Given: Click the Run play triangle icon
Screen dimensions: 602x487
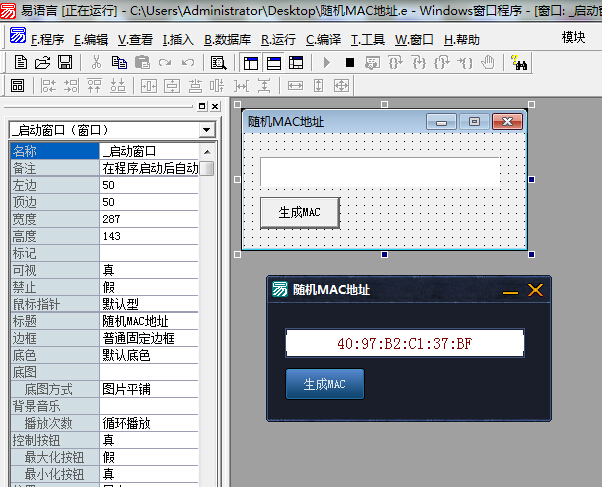Looking at the screenshot, I should pos(327,63).
